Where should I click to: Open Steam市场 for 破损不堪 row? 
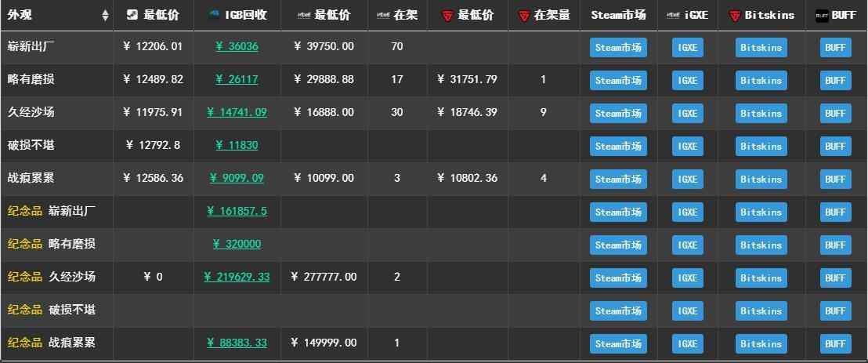pyautogui.click(x=618, y=147)
